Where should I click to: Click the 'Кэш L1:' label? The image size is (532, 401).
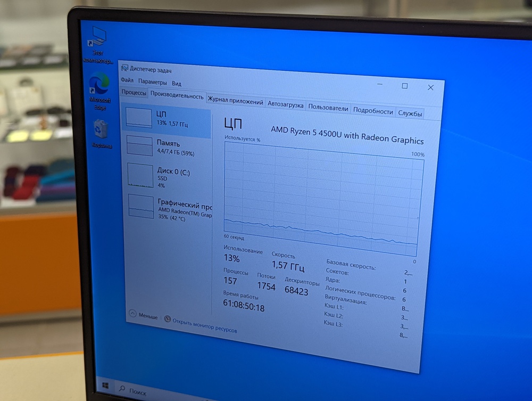coord(334,307)
